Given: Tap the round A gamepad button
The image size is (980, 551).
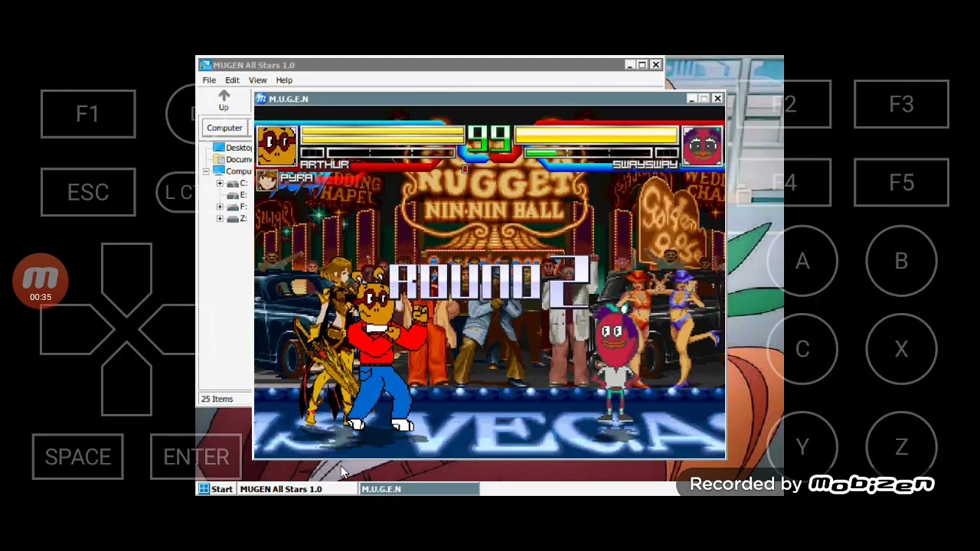Looking at the screenshot, I should 802,262.
